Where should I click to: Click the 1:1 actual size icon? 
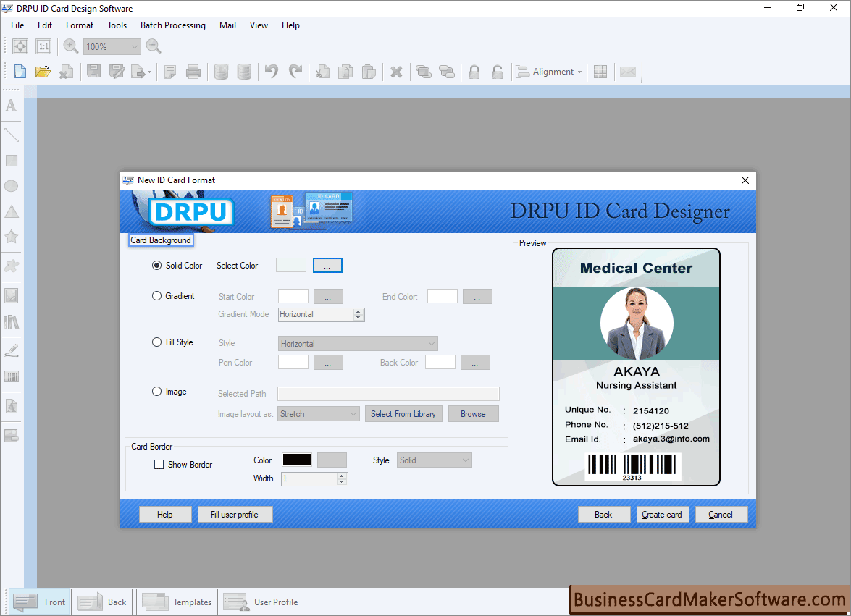(x=43, y=46)
